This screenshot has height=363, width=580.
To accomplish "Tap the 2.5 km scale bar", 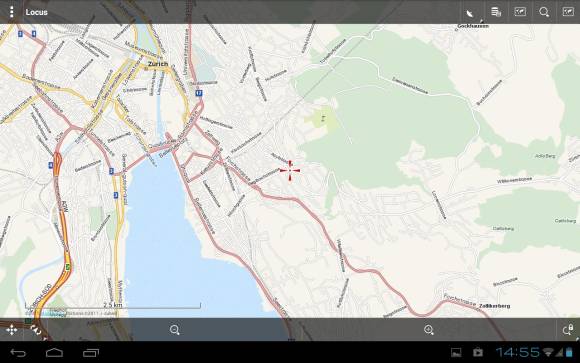I will click(113, 306).
